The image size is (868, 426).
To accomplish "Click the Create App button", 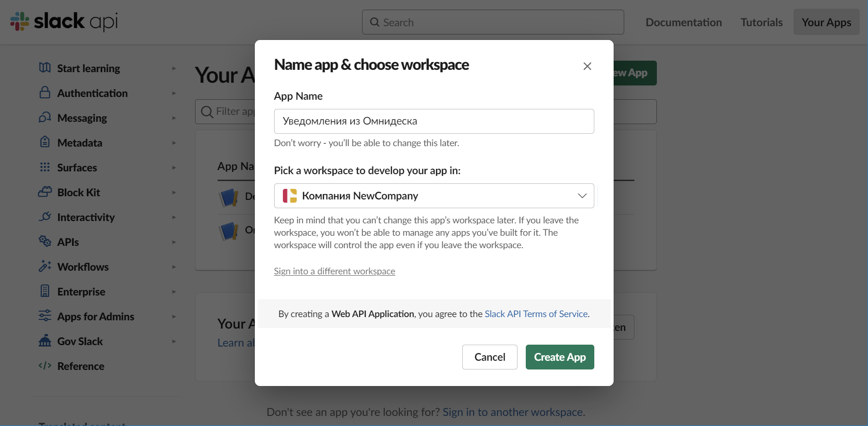I will [560, 357].
